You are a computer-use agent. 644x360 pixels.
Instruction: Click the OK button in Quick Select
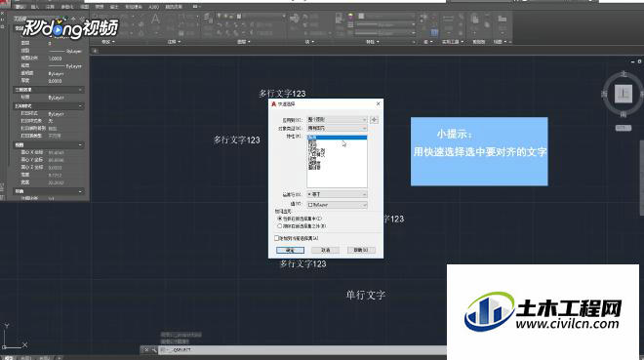coord(290,250)
